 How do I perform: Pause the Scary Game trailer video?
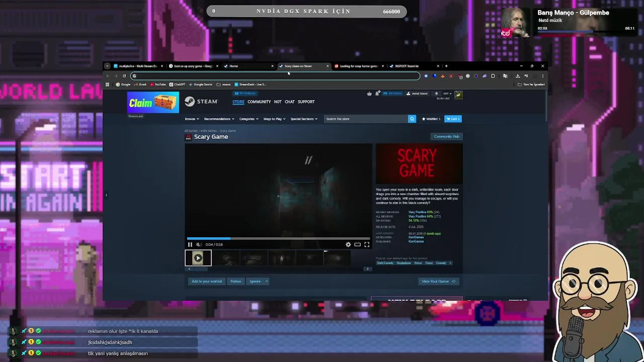pos(190,244)
